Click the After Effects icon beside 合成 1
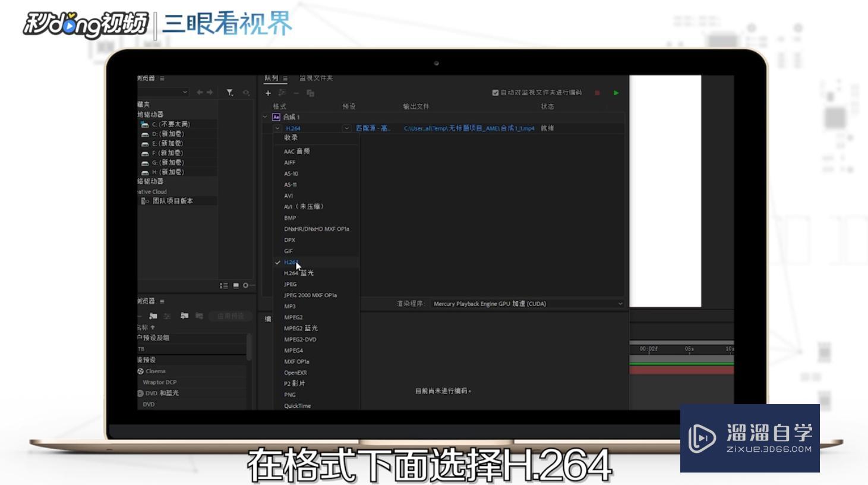 [276, 117]
